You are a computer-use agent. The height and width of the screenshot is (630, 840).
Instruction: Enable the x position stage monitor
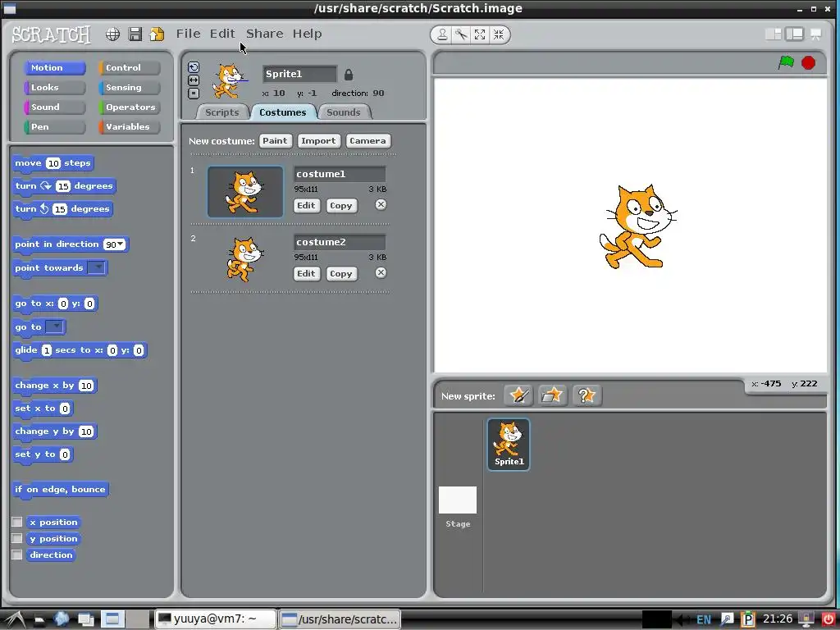(x=17, y=522)
